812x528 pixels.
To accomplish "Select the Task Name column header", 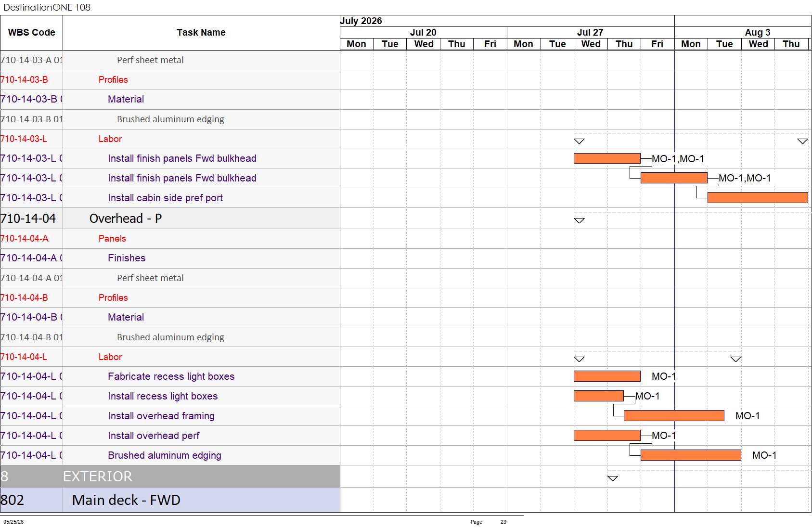I will (x=201, y=33).
